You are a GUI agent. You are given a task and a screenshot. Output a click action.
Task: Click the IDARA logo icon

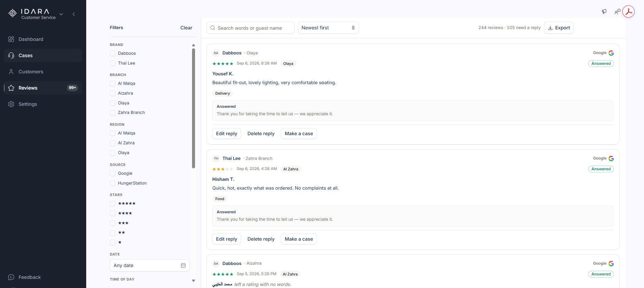(13, 13)
